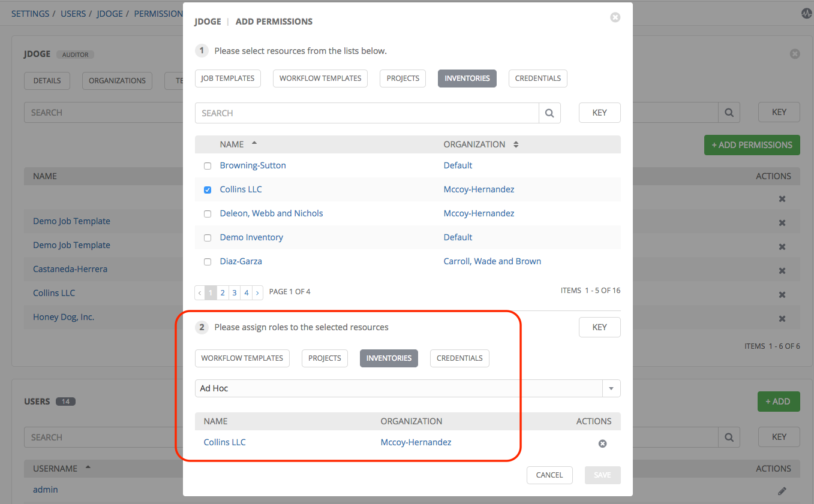Sort usernames via USERNAME column arrow
Viewport: 814px width, 504px height.
pos(89,467)
